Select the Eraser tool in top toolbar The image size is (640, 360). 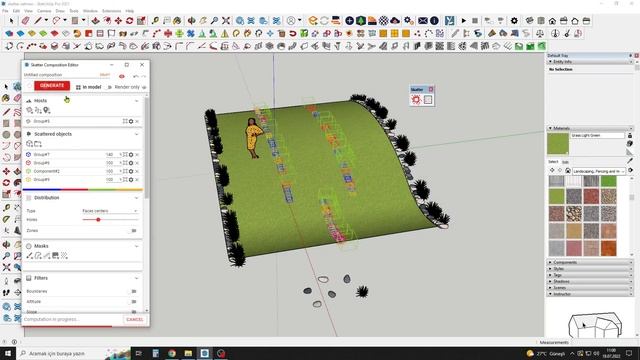[x=25, y=20]
